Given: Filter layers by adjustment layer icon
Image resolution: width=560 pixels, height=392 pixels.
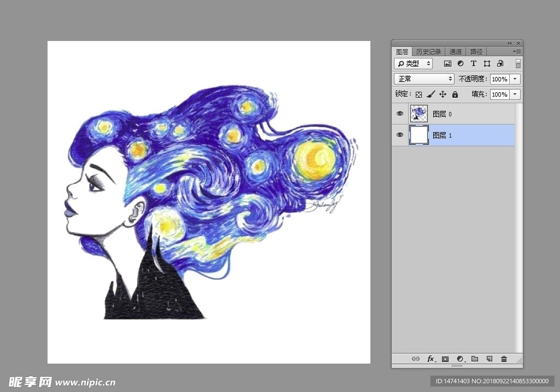Looking at the screenshot, I should (460, 63).
